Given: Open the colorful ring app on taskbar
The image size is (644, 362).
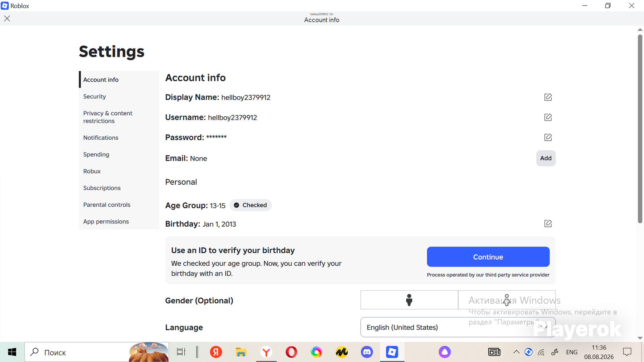Looking at the screenshot, I should pyautogui.click(x=316, y=352).
